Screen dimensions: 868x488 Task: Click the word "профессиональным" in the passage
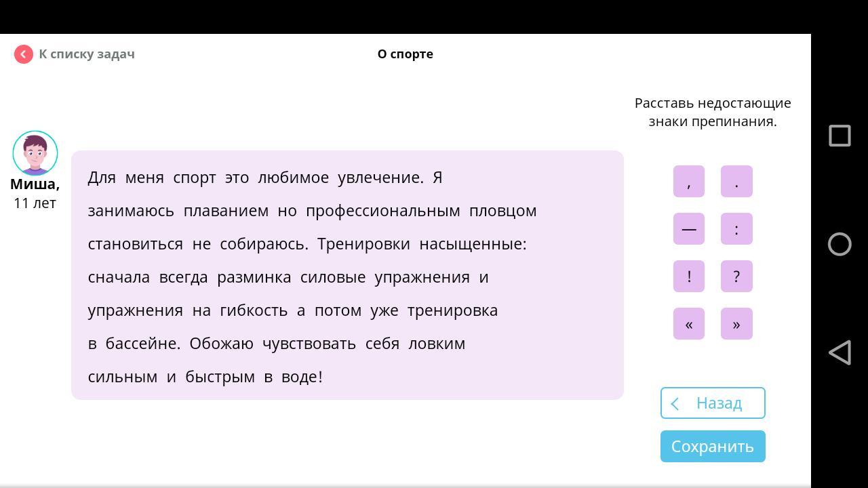tap(383, 211)
